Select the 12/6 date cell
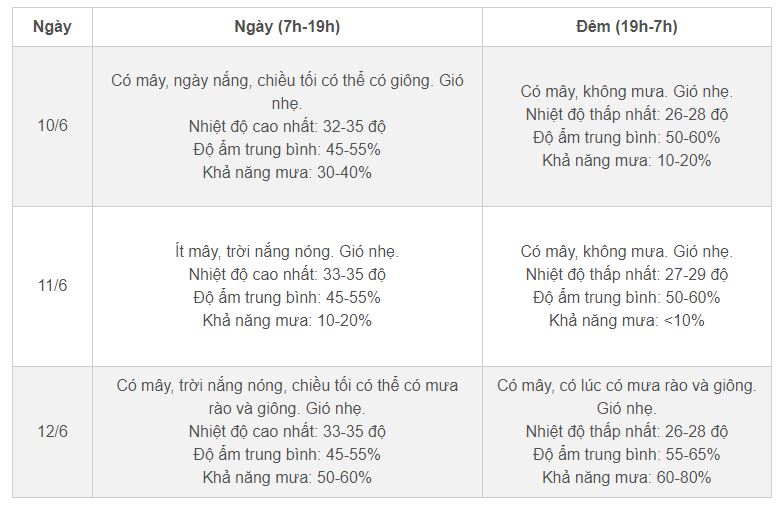Viewport: 783px width, 510px height. point(52,431)
